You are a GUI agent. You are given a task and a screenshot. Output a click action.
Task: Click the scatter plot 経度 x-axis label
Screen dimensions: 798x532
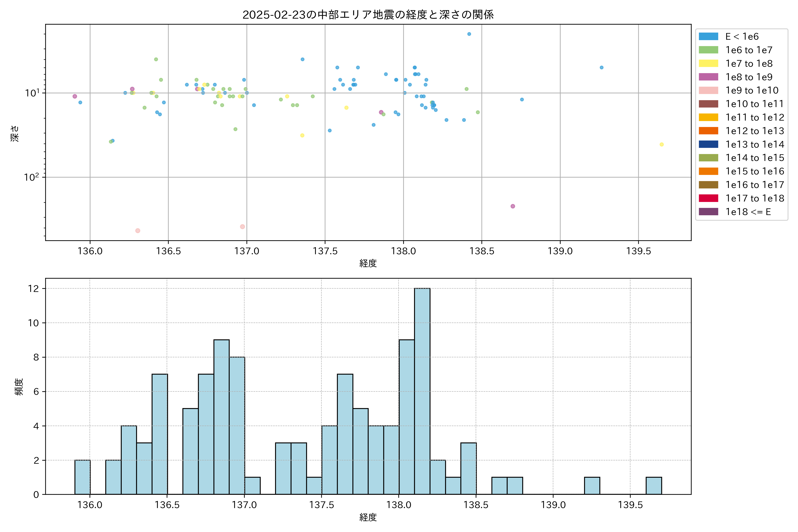click(368, 263)
